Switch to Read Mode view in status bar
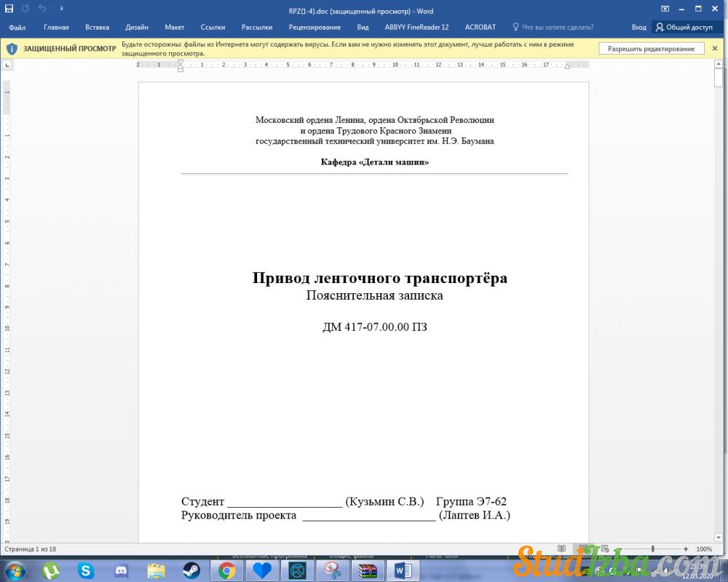 pos(561,549)
